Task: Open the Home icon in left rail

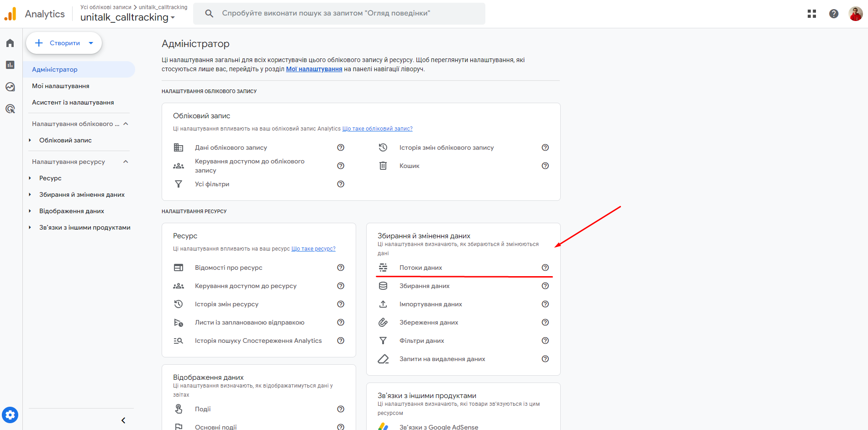Action: tap(10, 43)
